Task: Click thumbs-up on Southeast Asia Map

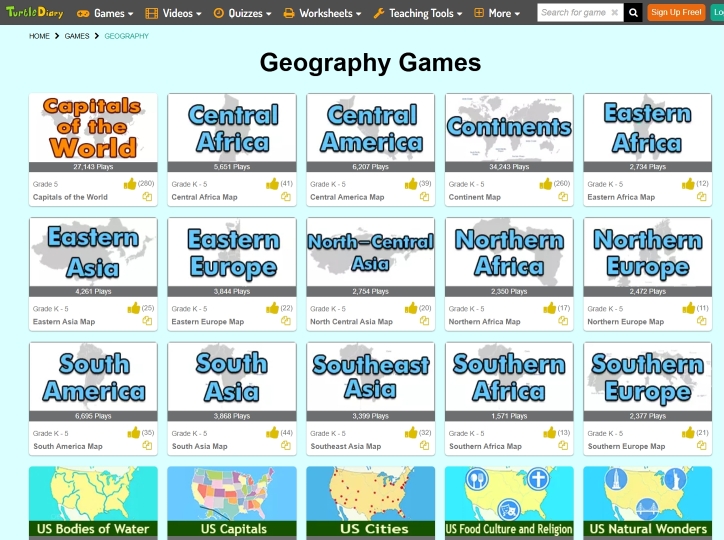Action: (411, 433)
